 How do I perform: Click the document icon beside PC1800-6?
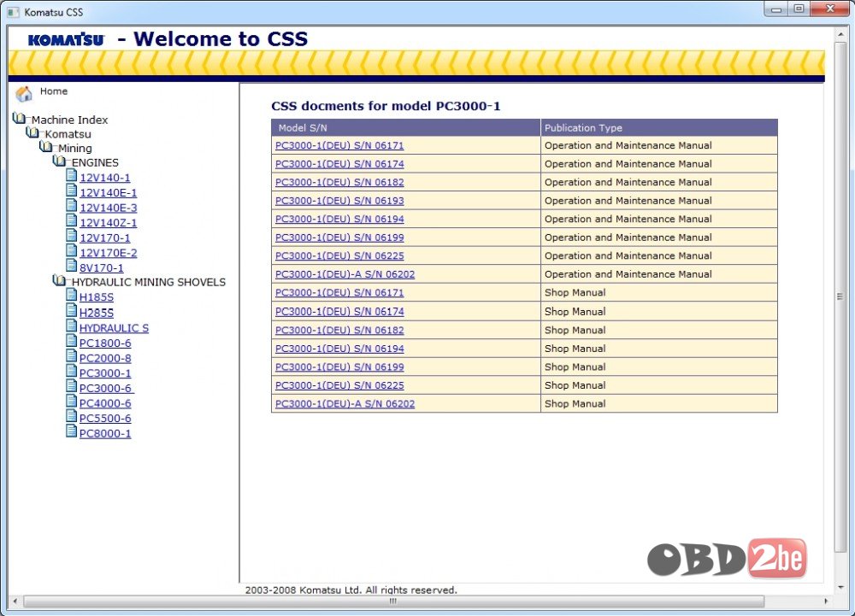(72, 341)
